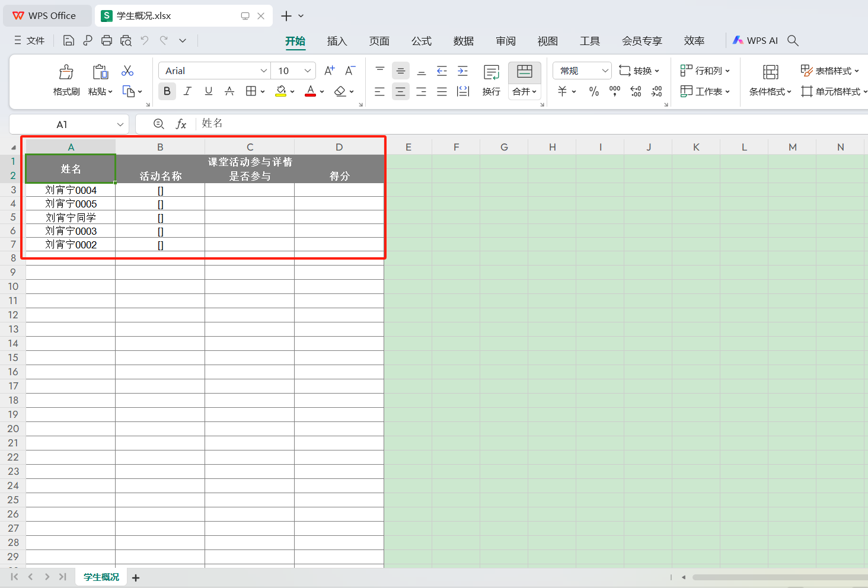Click the yellow fill color swatch

coord(281,91)
